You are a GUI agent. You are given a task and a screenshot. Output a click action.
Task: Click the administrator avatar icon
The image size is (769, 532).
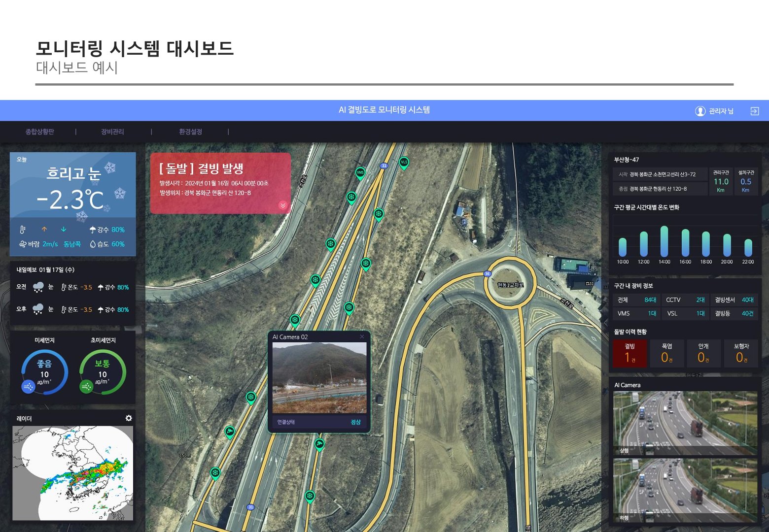pyautogui.click(x=700, y=111)
